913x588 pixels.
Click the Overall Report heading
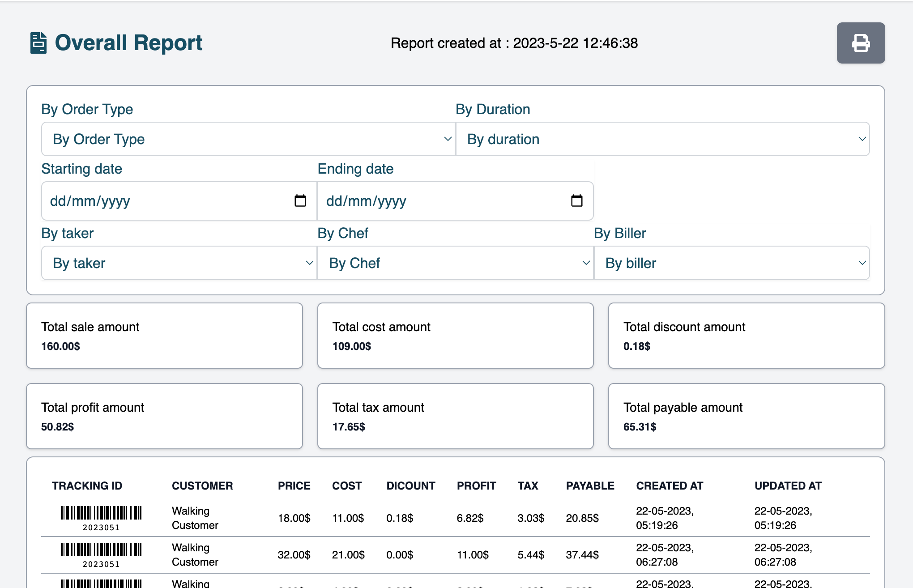[x=128, y=43]
